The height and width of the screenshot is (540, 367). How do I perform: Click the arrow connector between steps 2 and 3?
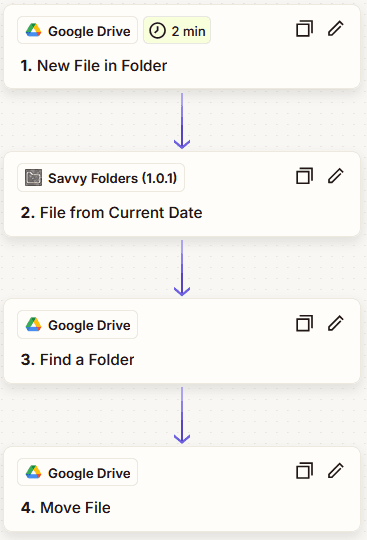click(182, 268)
